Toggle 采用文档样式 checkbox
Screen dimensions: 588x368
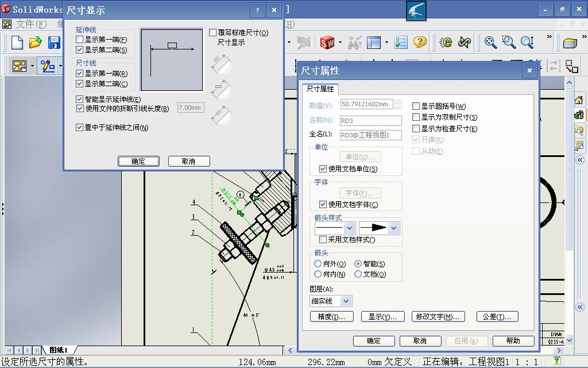(323, 239)
